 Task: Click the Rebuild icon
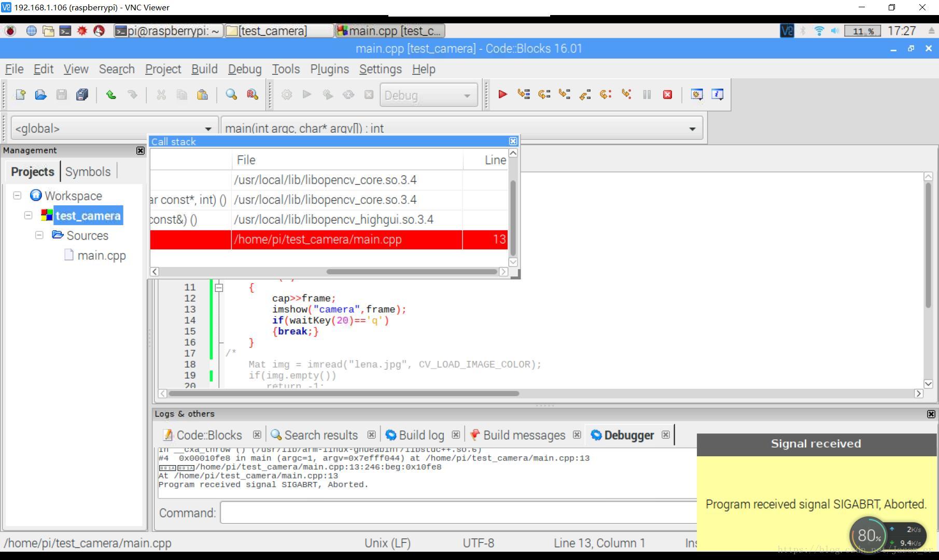(x=348, y=94)
